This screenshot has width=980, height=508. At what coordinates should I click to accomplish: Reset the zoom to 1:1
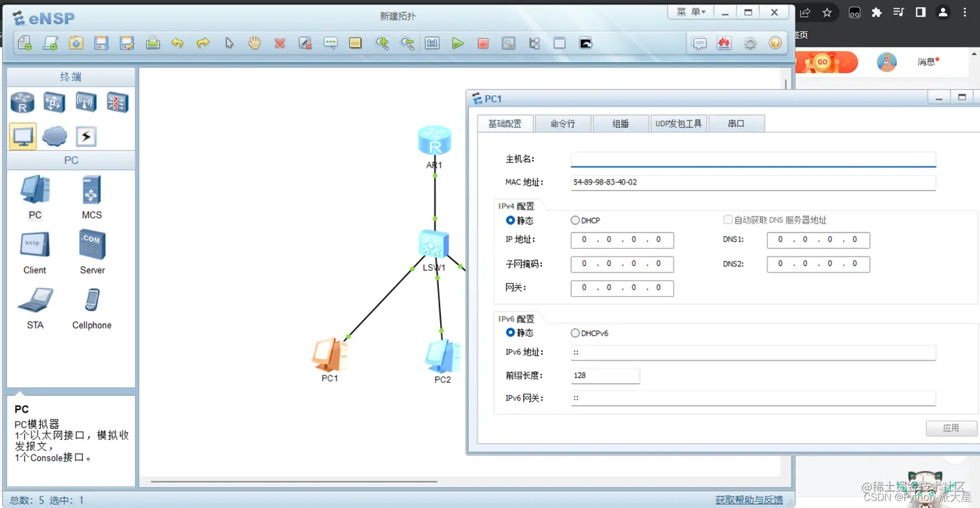(432, 43)
